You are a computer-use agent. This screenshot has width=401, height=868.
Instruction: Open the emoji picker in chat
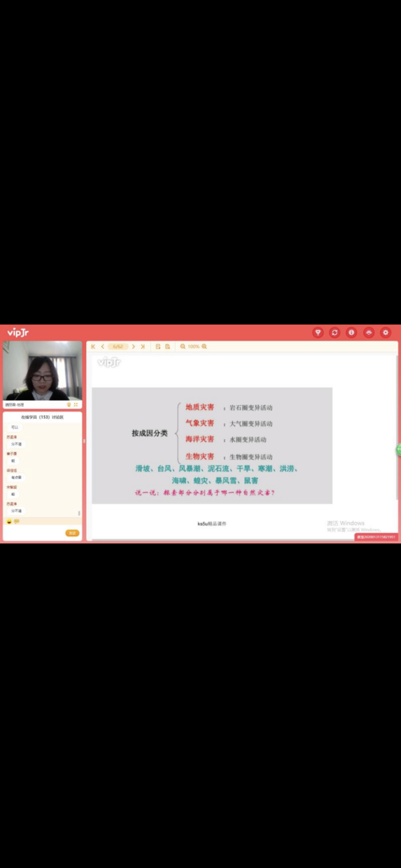[9, 521]
